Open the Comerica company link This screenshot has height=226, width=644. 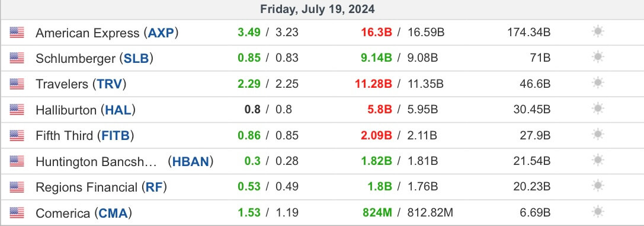(x=63, y=214)
